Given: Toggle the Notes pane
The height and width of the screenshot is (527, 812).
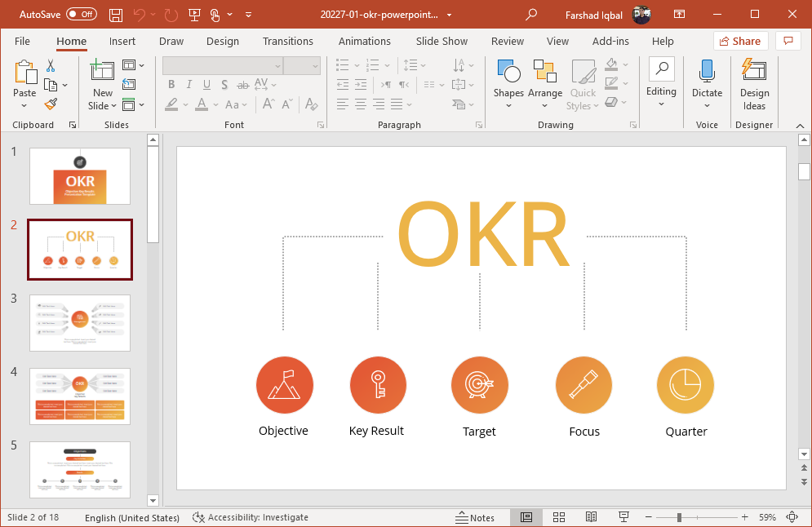Looking at the screenshot, I should click(x=475, y=517).
